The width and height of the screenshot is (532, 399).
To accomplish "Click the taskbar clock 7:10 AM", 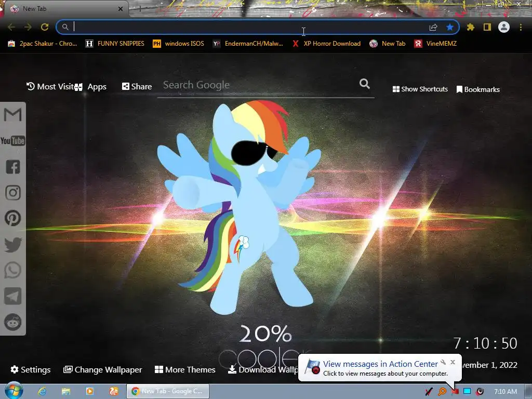I will point(506,392).
